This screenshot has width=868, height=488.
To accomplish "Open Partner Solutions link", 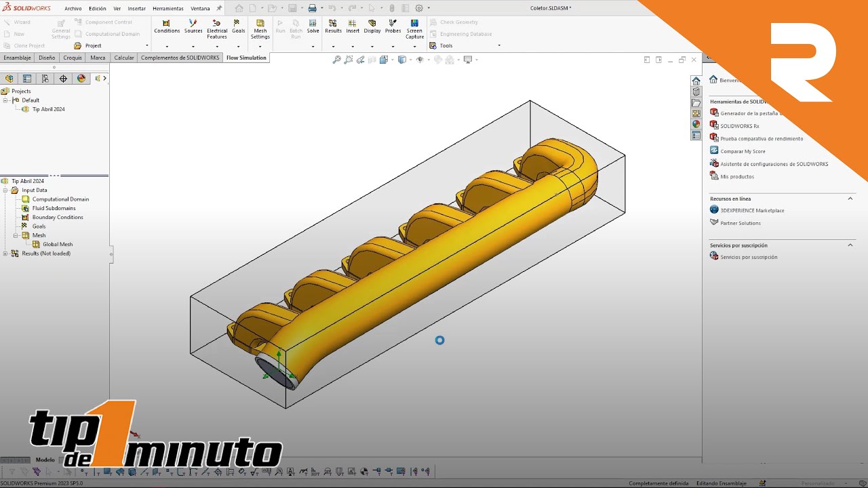I will tap(741, 223).
